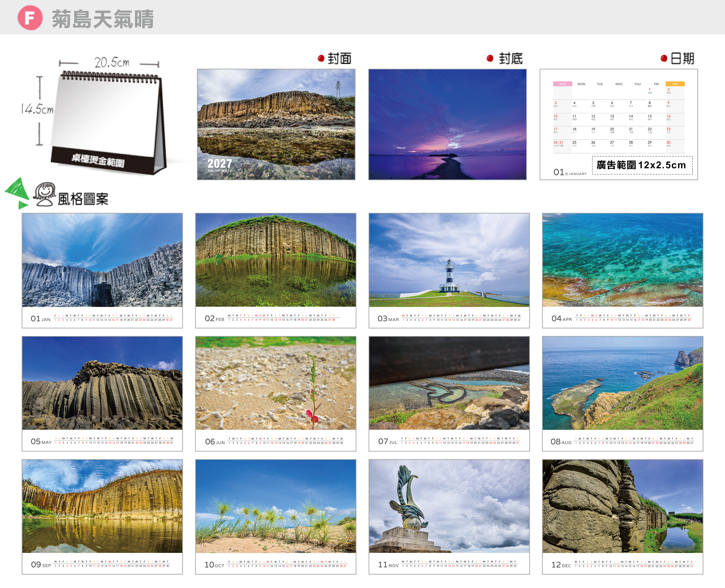Select the 07 JUL heart-shaped weir photo

pos(449,383)
